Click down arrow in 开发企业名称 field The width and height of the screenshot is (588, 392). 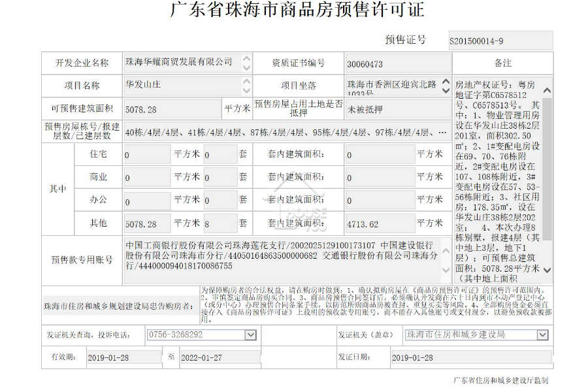tap(246, 67)
